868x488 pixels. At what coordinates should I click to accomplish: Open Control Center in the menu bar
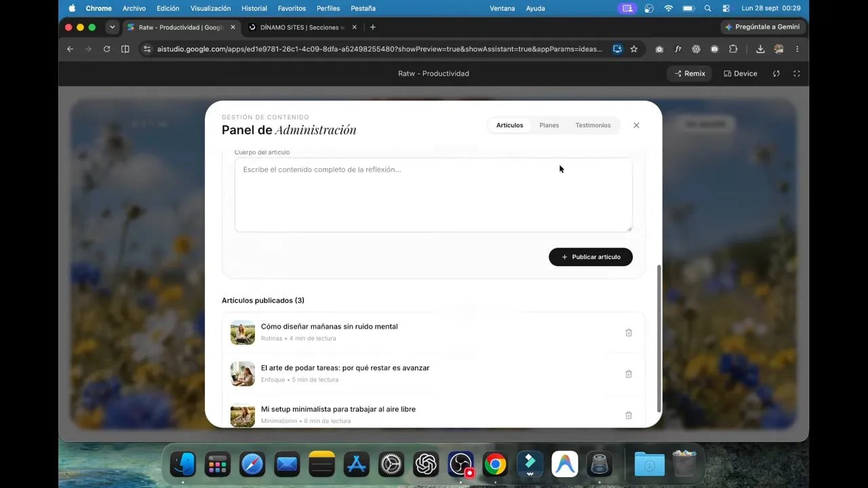point(726,8)
